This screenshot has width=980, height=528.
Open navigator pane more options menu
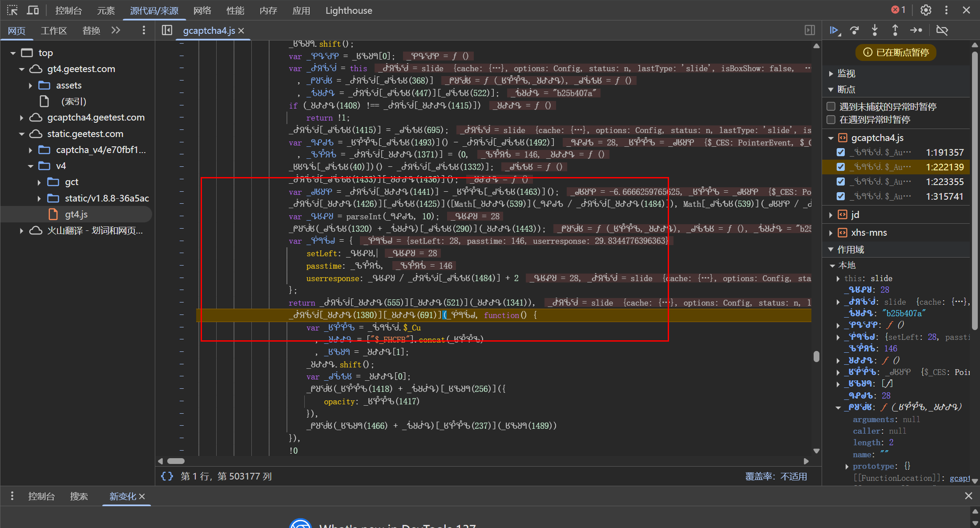(x=143, y=30)
